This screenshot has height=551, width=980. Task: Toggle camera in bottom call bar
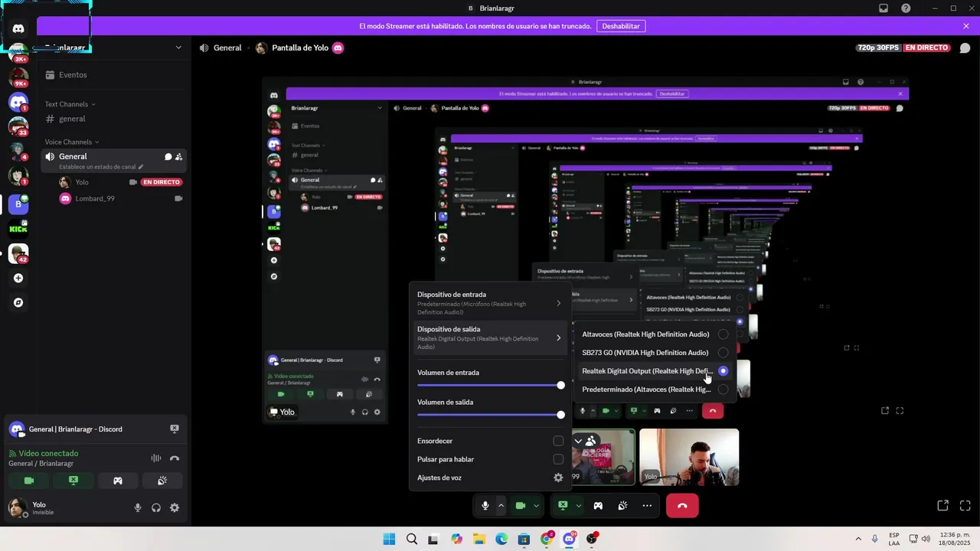[521, 506]
